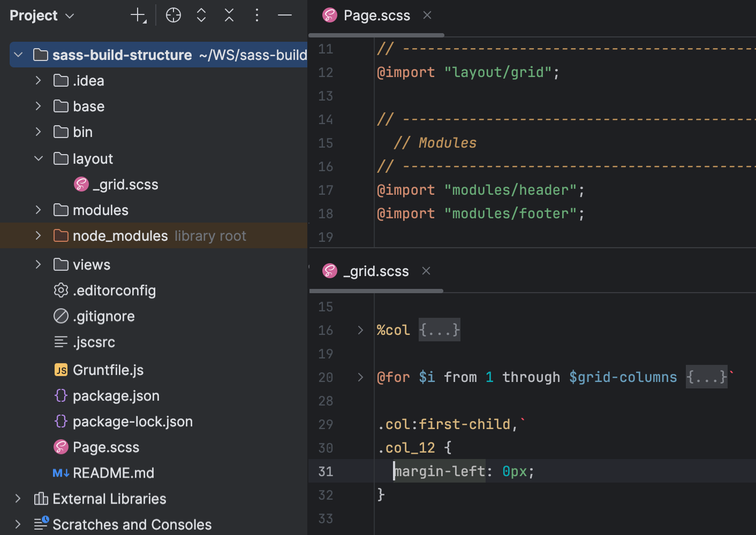Click the horizontal scrollbar above the editor
The width and height of the screenshot is (756, 535).
[x=375, y=35]
